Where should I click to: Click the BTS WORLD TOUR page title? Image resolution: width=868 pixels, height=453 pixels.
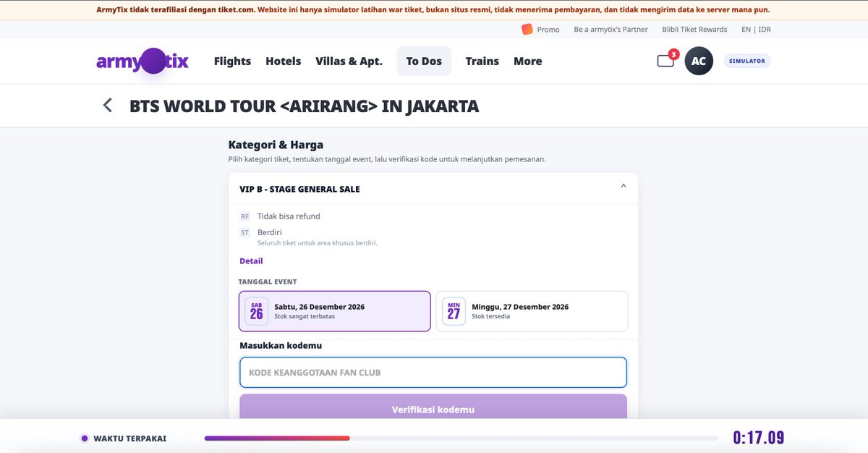304,106
